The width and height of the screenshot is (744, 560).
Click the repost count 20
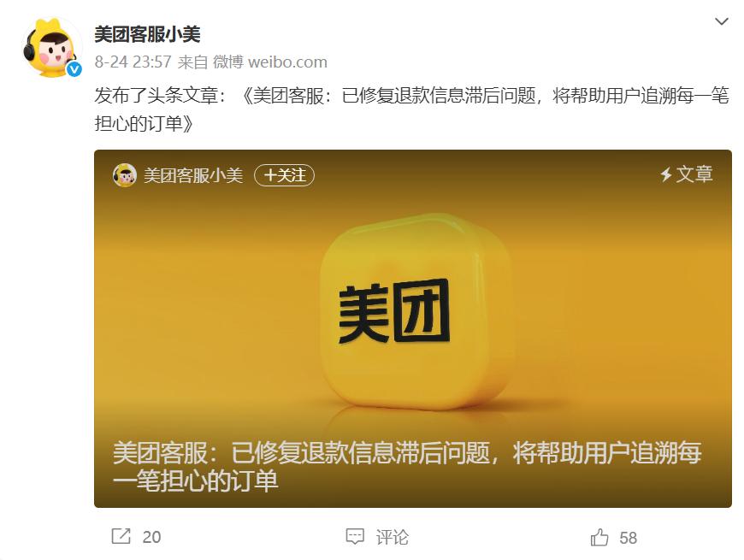pyautogui.click(x=152, y=537)
